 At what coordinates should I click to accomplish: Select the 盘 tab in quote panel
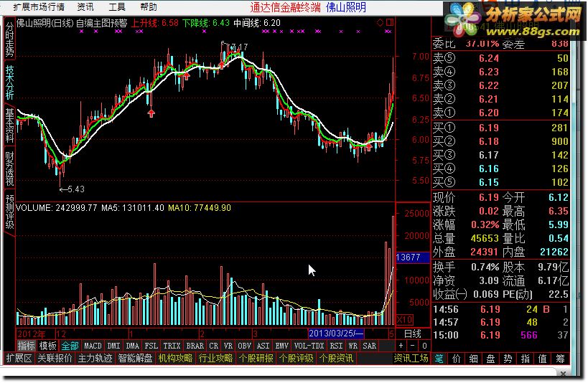[490, 359]
